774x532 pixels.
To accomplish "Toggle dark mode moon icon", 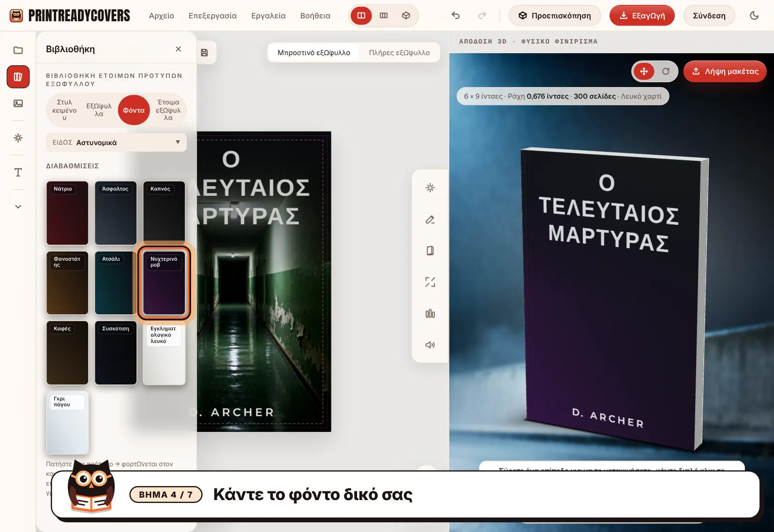I will tap(754, 15).
